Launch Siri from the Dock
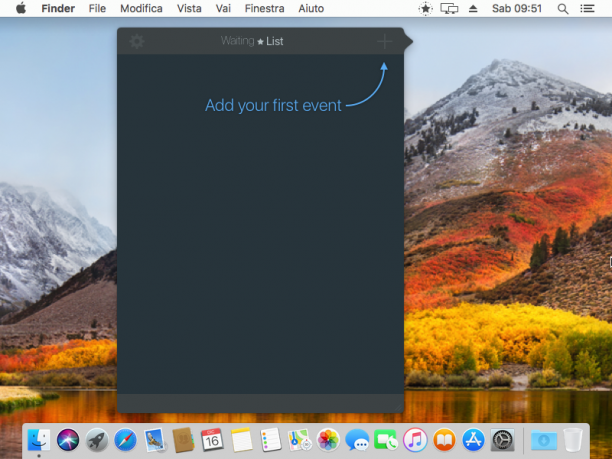The width and height of the screenshot is (612, 459). [x=68, y=440]
